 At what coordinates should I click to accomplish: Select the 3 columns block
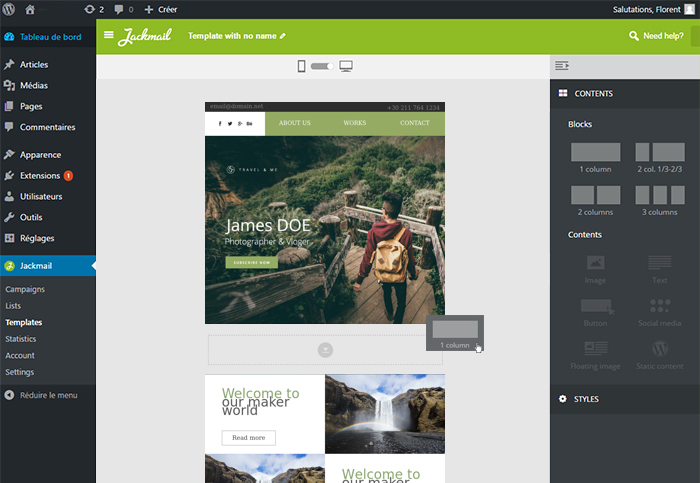659,201
